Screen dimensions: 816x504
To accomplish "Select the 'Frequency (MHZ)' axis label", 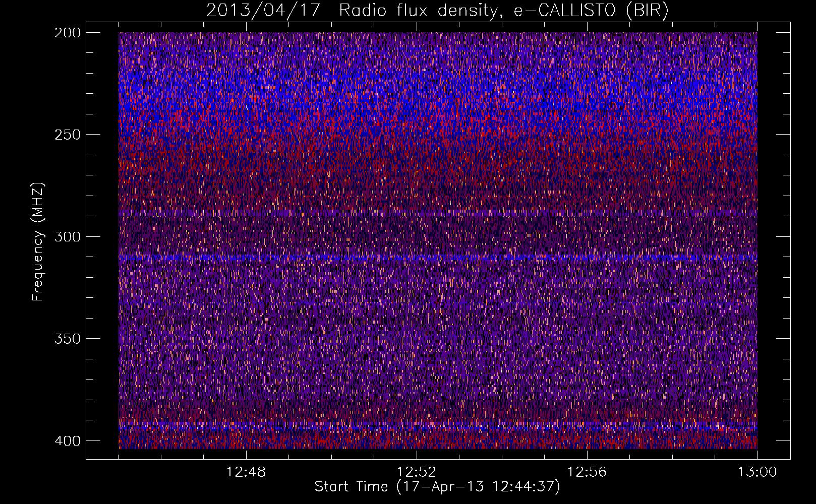I will click(x=38, y=242).
